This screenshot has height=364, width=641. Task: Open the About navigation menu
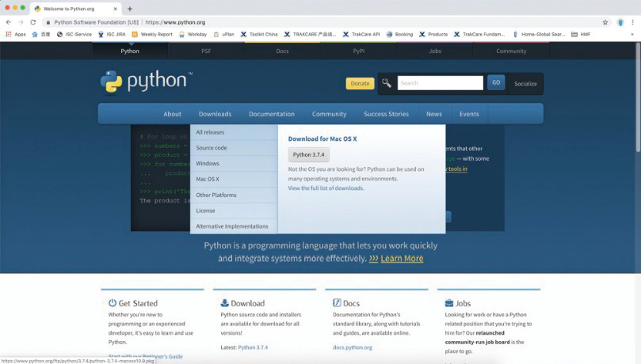[172, 114]
